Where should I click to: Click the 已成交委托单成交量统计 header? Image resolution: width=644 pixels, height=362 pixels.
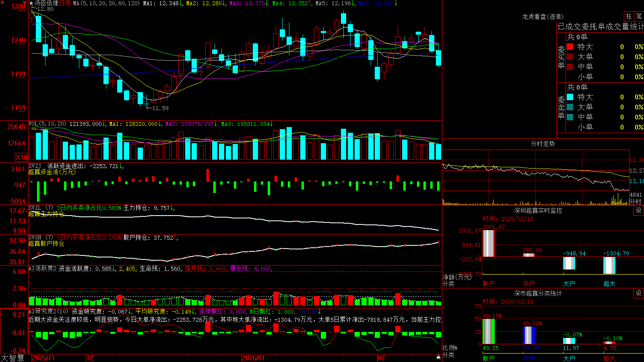pos(601,27)
